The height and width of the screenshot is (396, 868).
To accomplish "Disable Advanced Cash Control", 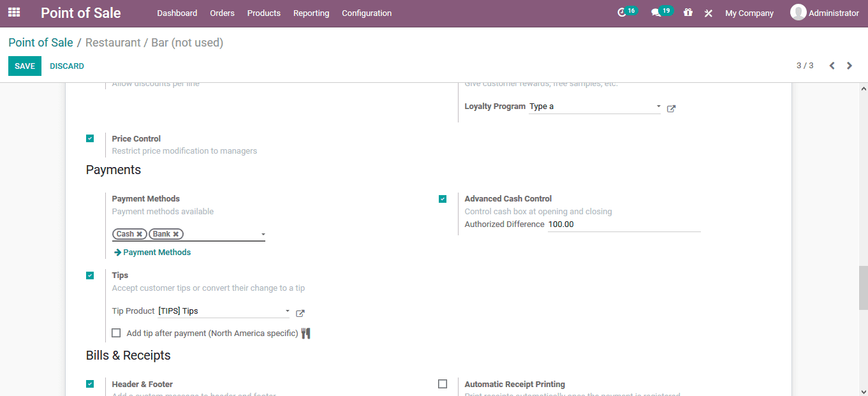I will point(443,198).
